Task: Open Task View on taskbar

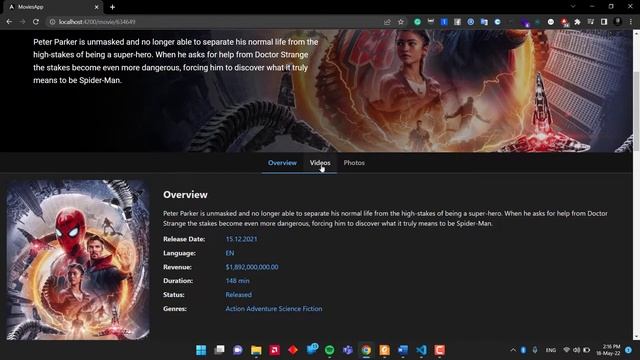Action: tap(220, 350)
